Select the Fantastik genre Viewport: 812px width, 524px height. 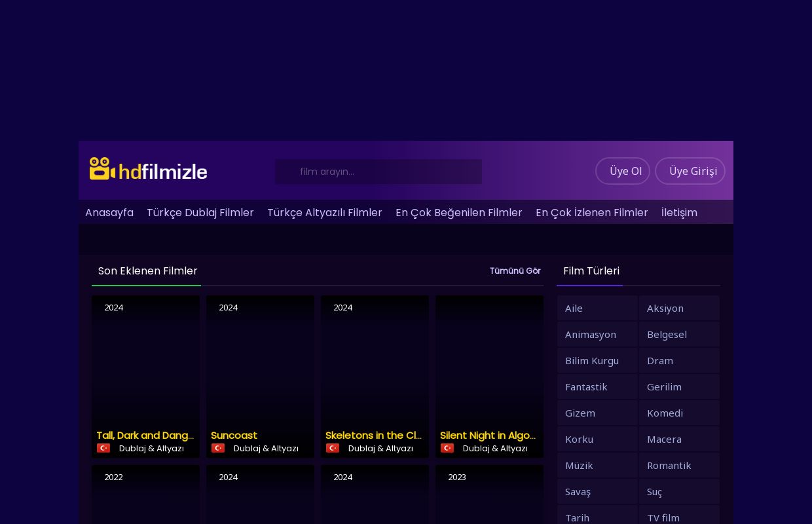pyautogui.click(x=597, y=386)
